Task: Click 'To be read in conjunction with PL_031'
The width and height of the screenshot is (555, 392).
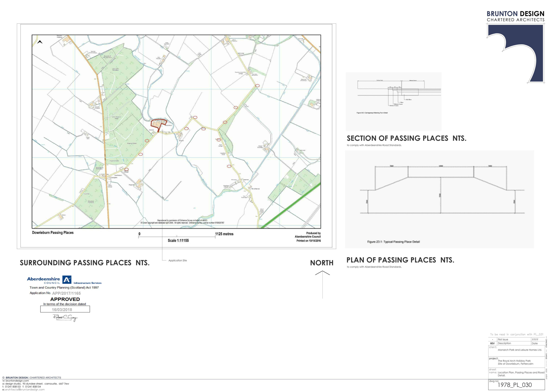Action: tap(517, 334)
